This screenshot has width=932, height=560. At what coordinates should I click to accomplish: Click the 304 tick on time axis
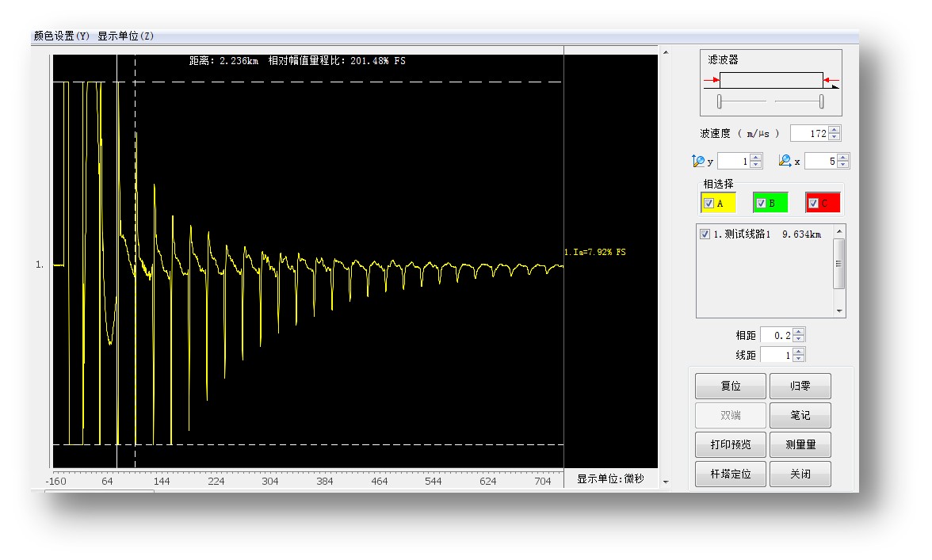point(269,481)
